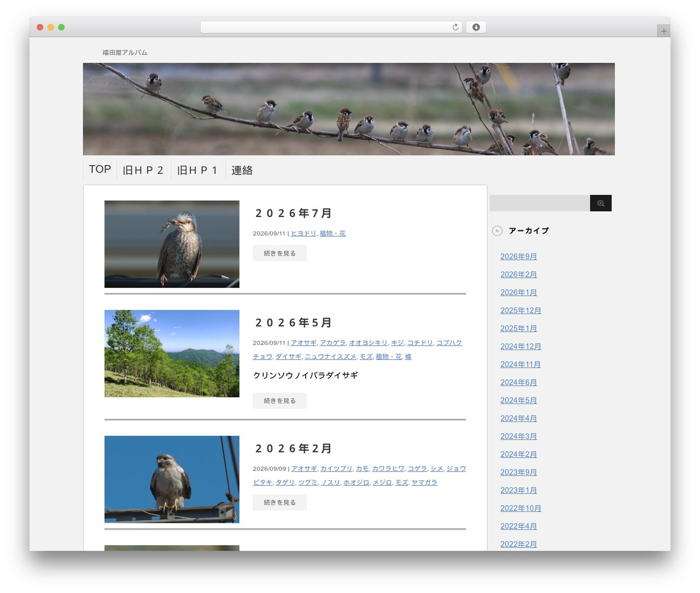The width and height of the screenshot is (700, 593).
Task: Add a new browser tab
Action: pyautogui.click(x=663, y=31)
